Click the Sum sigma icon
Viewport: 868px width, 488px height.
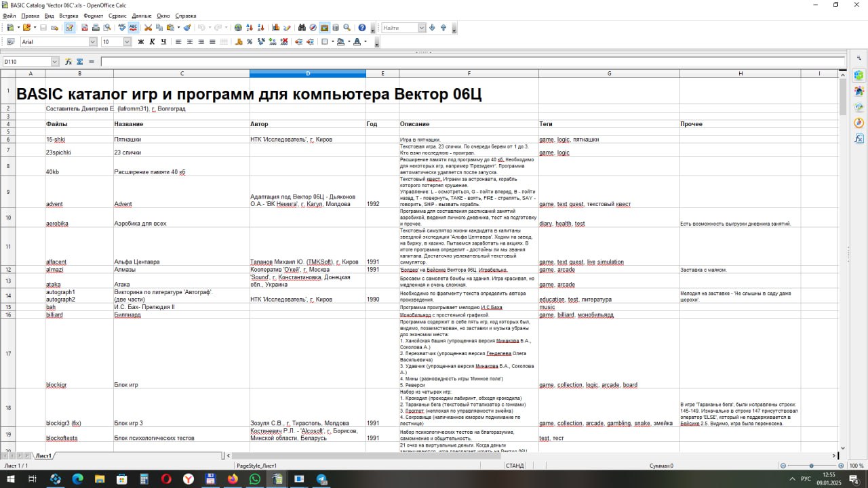(79, 62)
